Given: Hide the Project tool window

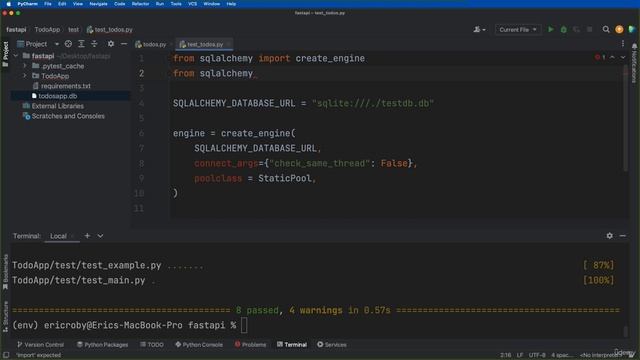Looking at the screenshot, I should tap(124, 44).
